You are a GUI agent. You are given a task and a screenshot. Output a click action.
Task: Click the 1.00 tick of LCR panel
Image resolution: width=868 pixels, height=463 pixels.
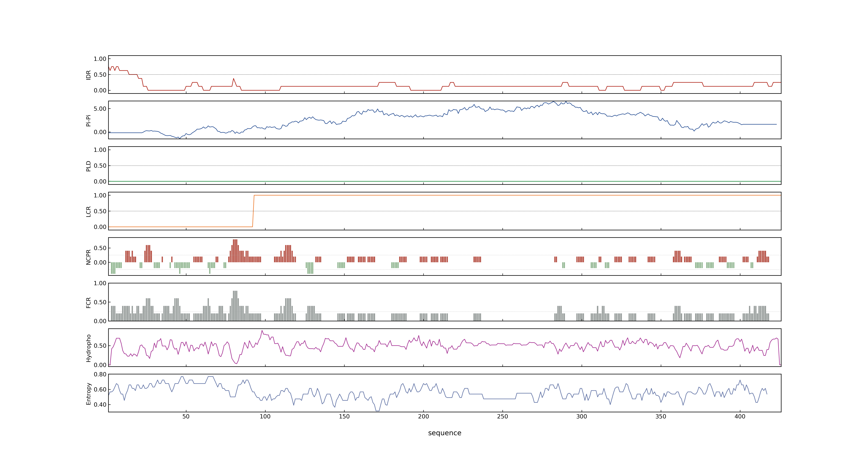[x=100, y=195]
